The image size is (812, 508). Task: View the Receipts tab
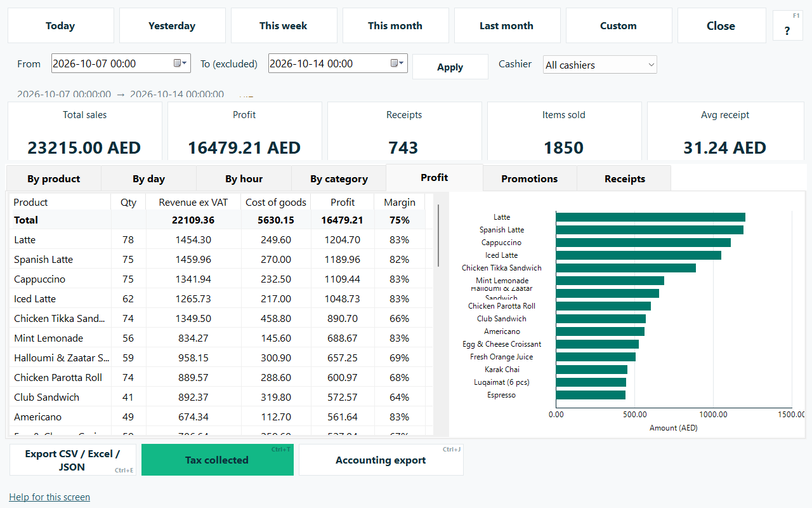[x=625, y=179]
